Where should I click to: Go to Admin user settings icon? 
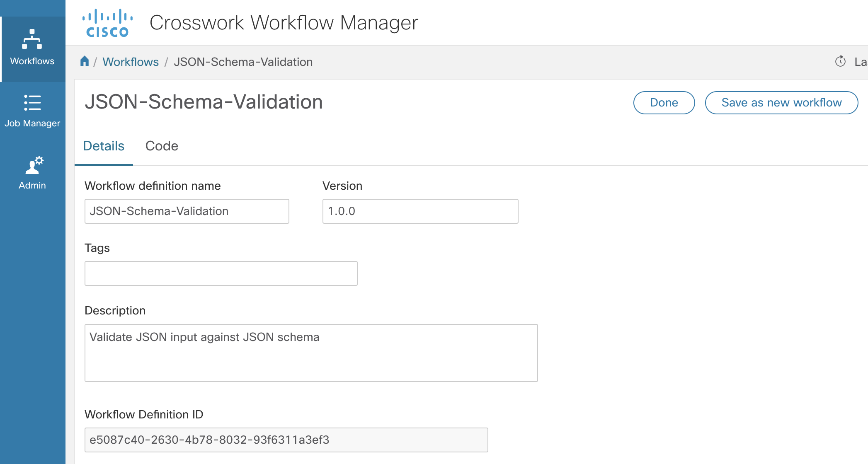click(33, 165)
